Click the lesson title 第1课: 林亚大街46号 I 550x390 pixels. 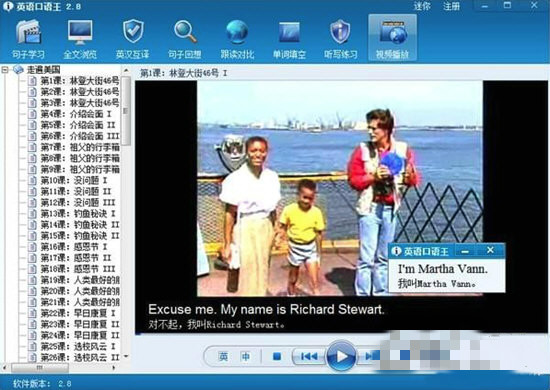[183, 73]
